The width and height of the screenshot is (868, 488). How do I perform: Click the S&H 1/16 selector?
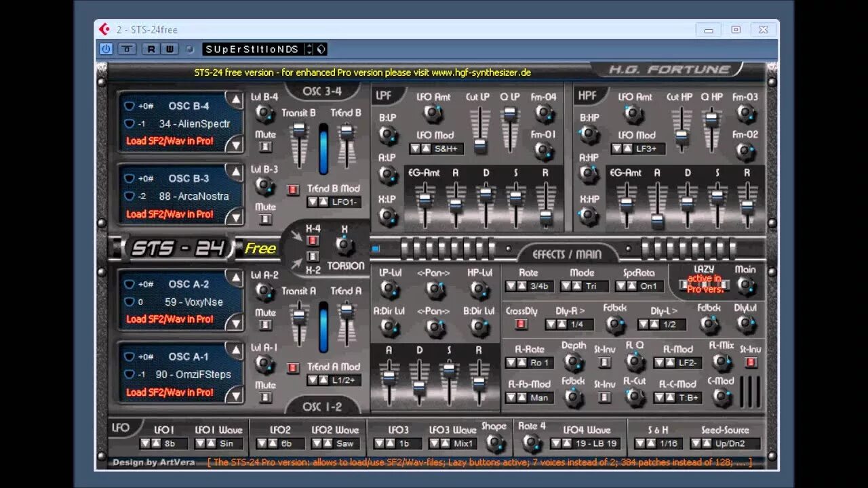pyautogui.click(x=658, y=443)
